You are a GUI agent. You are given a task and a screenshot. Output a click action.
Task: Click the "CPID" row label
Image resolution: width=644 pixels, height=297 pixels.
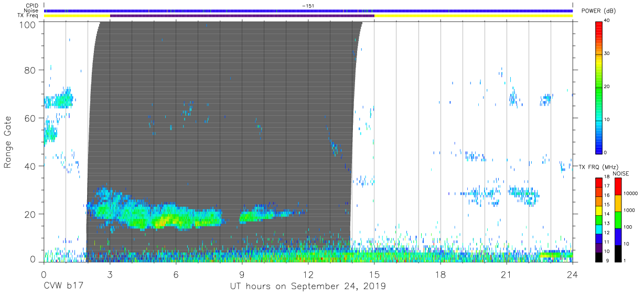[x=32, y=5]
